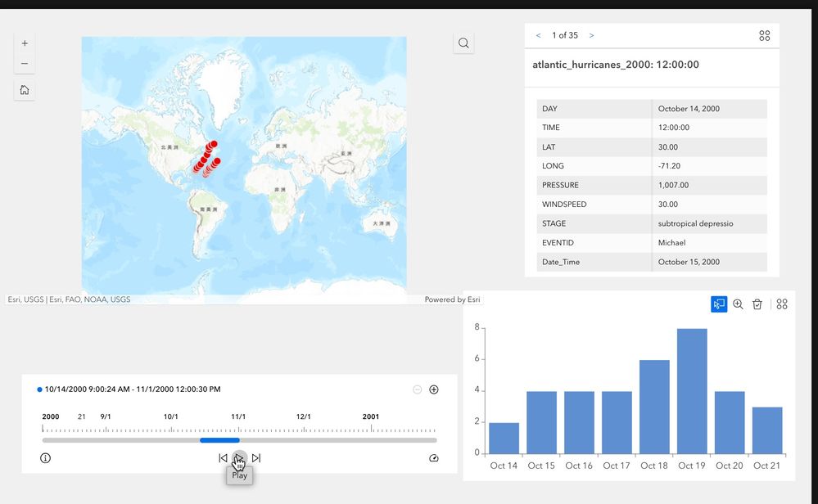Open chart widget options menu

pos(782,304)
